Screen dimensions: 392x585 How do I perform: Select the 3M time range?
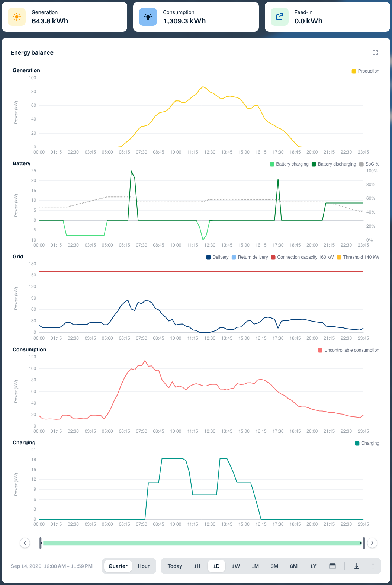click(x=274, y=566)
